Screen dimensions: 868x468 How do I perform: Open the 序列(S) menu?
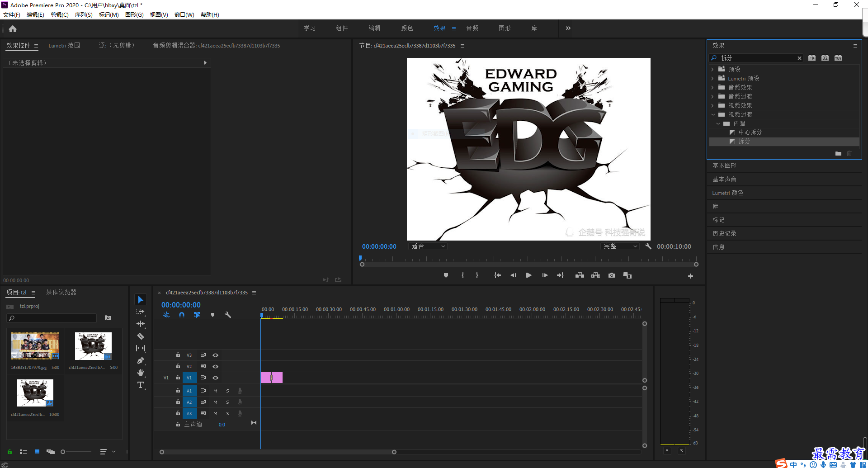click(84, 15)
